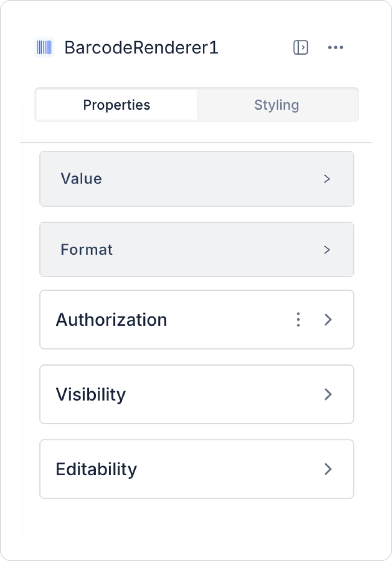Switch to the Styling tab
392x561 pixels.
coord(277,105)
